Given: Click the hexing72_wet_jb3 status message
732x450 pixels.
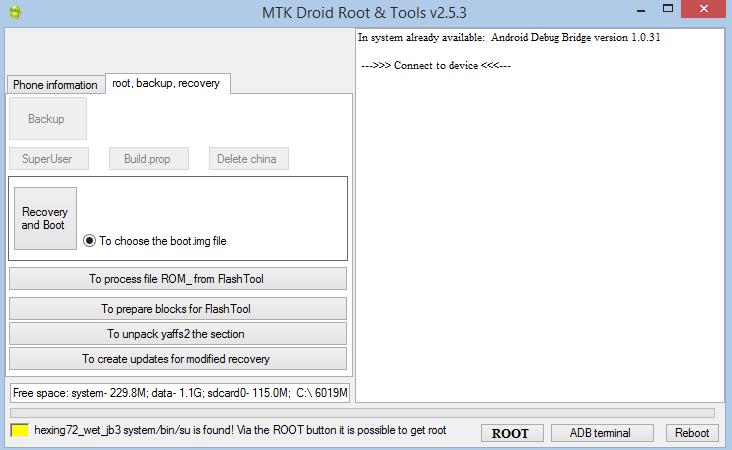Looking at the screenshot, I should (240, 430).
